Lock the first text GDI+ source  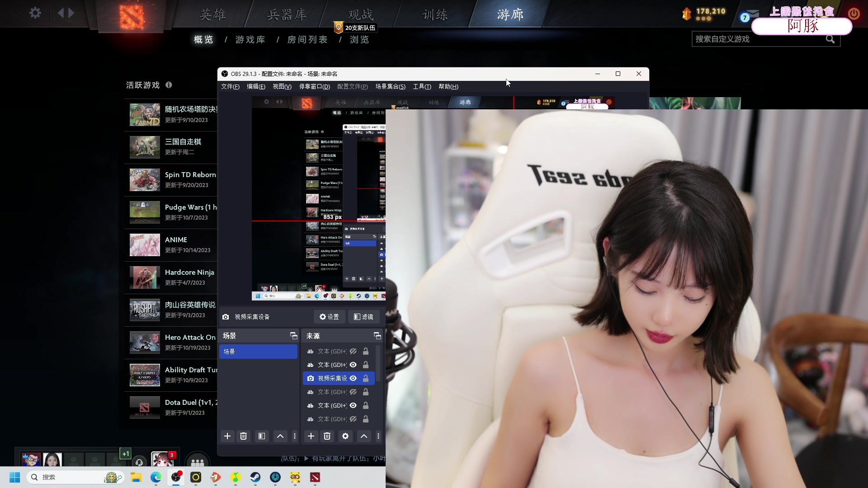coord(366,351)
